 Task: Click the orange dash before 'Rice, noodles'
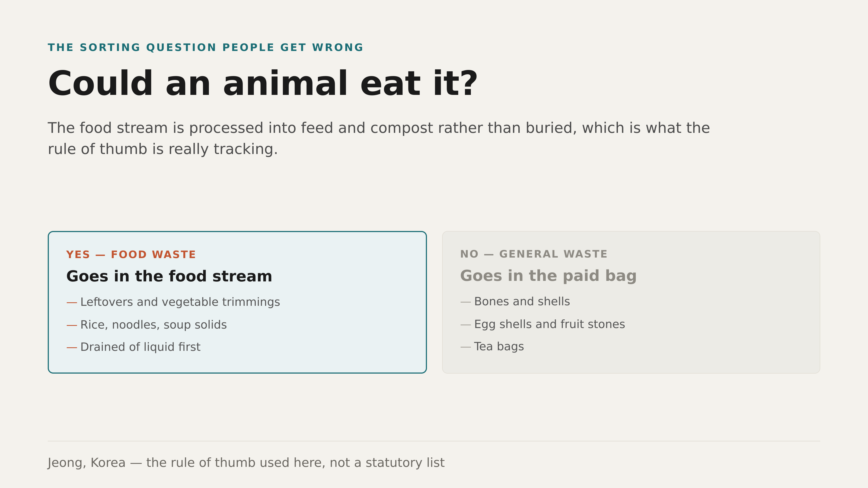click(x=72, y=325)
